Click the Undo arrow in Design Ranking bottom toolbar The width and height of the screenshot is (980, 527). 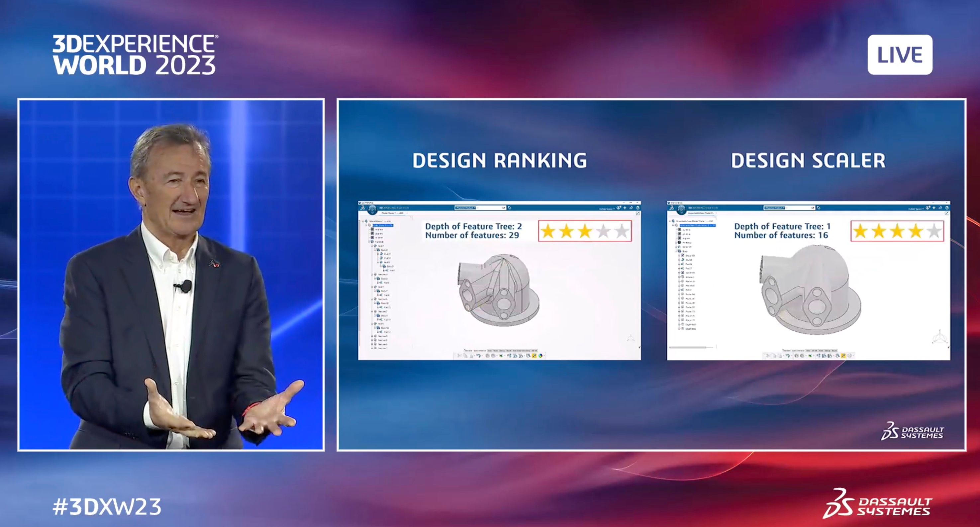[479, 356]
